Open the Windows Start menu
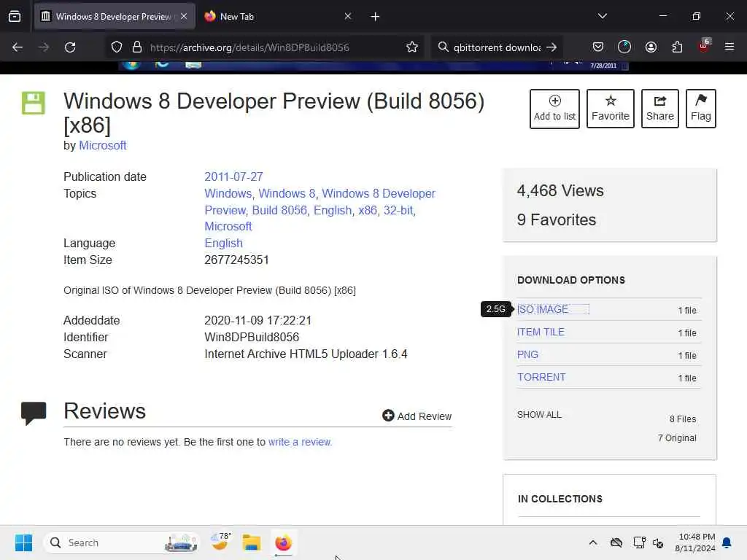Screen dimensions: 747x560 point(23,542)
